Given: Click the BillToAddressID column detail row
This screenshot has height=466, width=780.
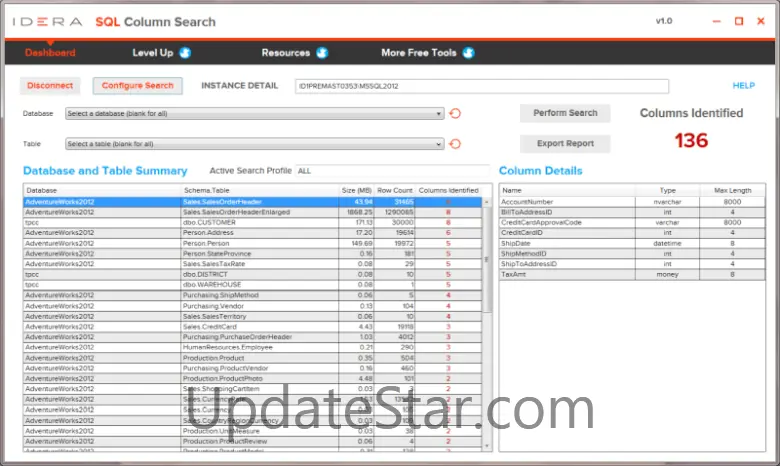Looking at the screenshot, I should [x=632, y=212].
